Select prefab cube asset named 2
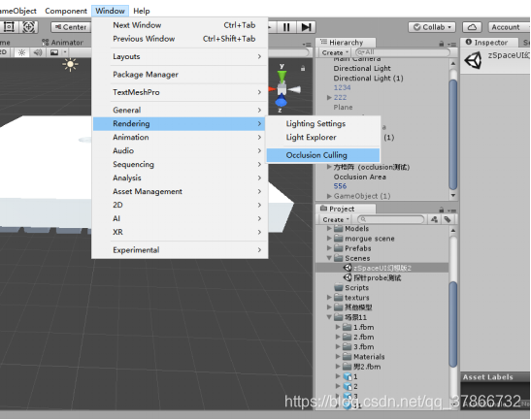 click(x=348, y=386)
